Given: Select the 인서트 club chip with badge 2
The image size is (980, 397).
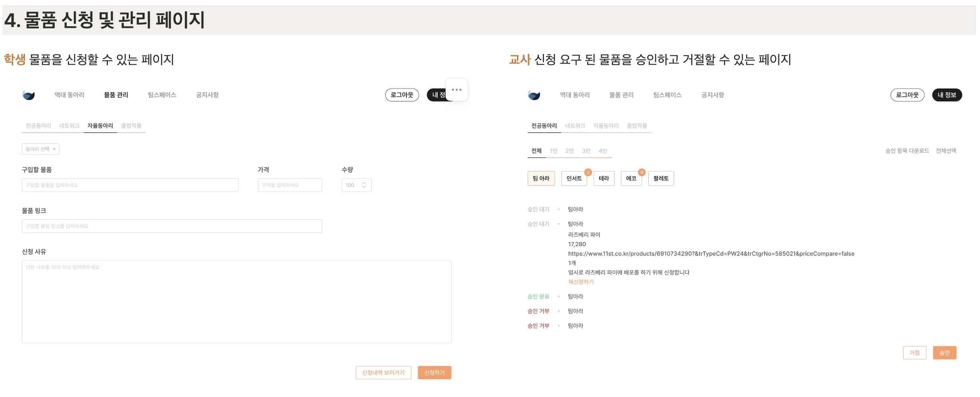Looking at the screenshot, I should point(574,179).
